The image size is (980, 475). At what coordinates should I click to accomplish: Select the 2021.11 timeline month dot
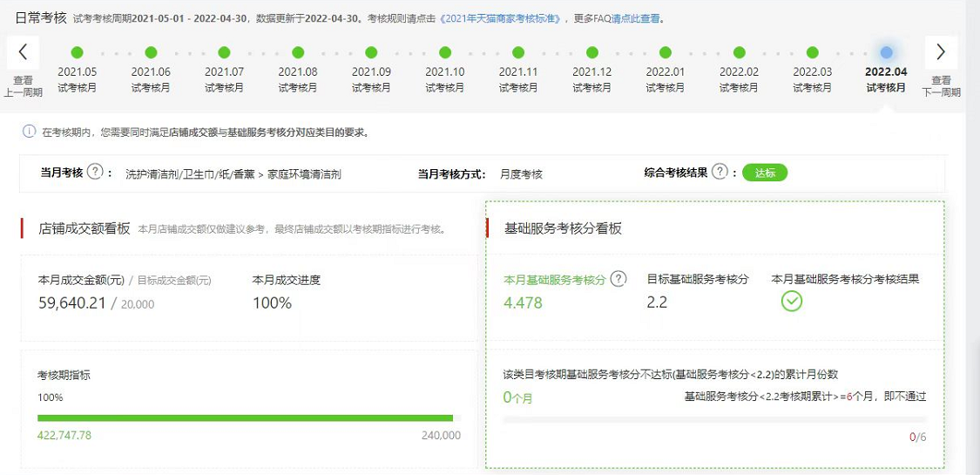coord(518,52)
